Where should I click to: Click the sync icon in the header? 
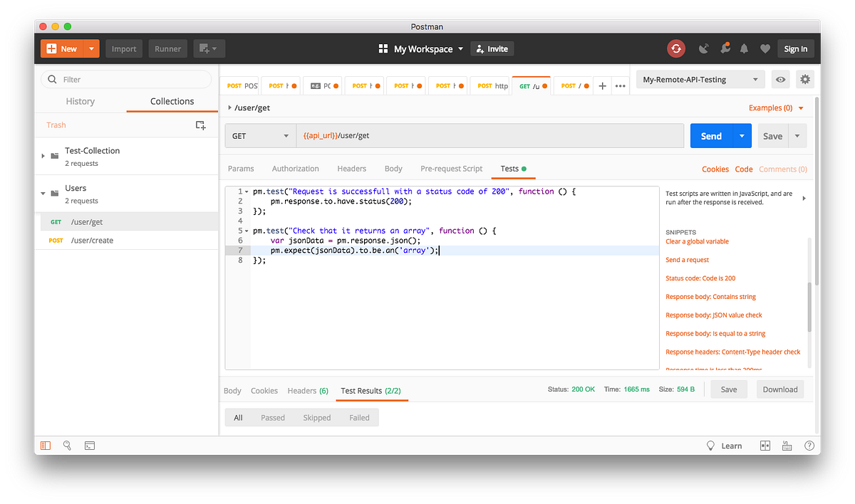(675, 48)
